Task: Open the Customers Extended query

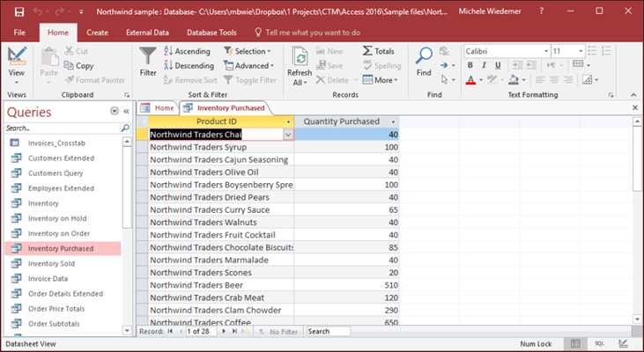Action: (61, 158)
